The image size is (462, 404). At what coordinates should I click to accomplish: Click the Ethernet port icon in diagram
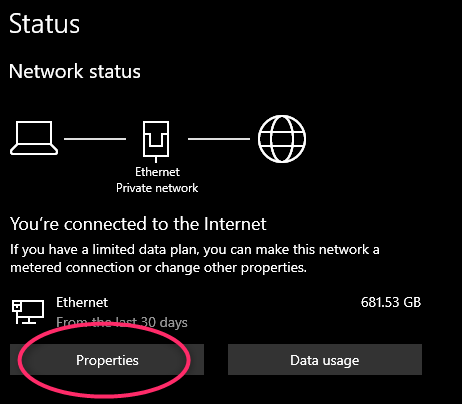click(156, 141)
